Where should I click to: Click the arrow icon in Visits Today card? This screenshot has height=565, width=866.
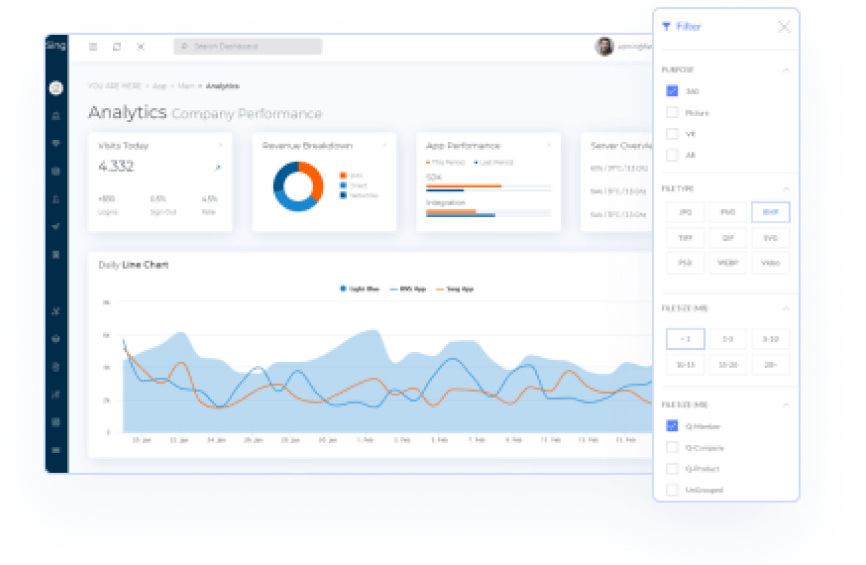pos(218,167)
